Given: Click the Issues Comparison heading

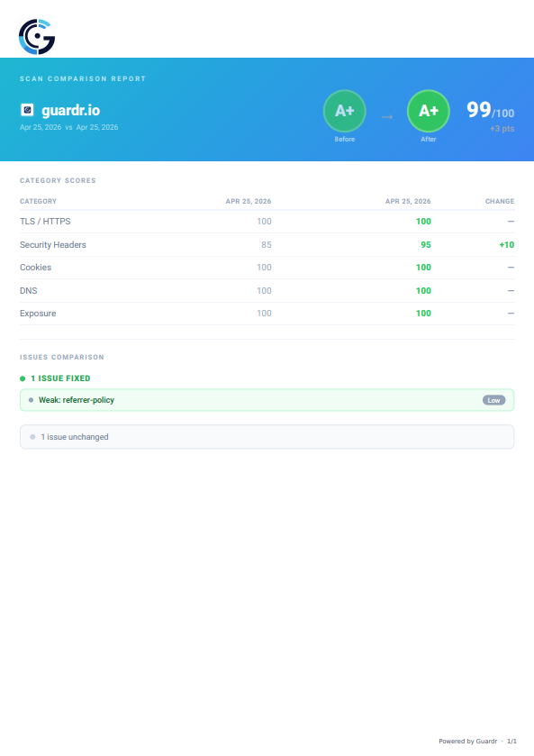Looking at the screenshot, I should click(62, 357).
